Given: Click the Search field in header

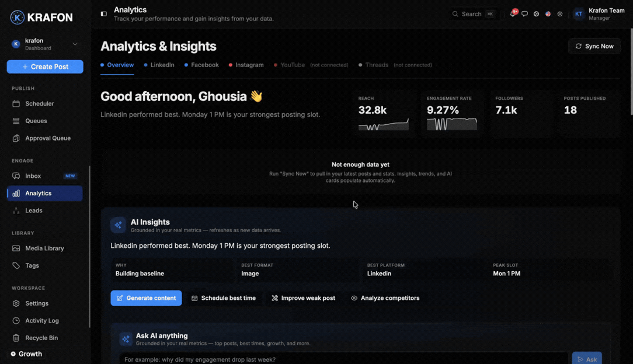Looking at the screenshot, I should [x=474, y=13].
